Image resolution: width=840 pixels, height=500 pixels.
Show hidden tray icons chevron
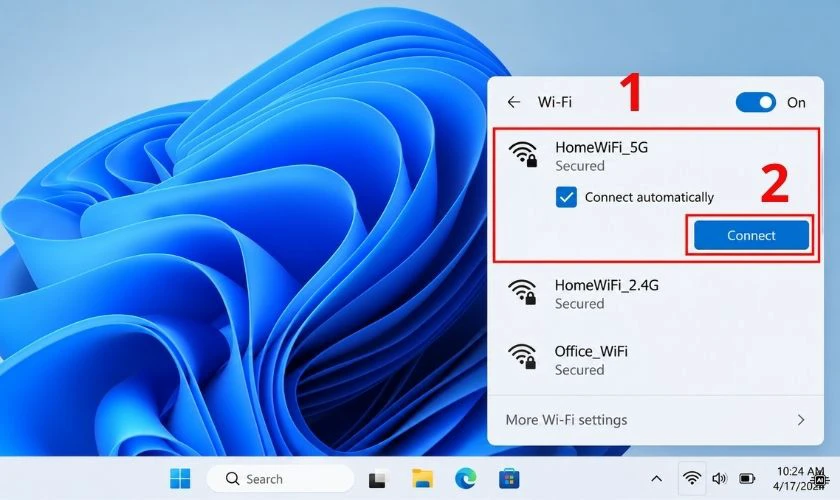656,479
